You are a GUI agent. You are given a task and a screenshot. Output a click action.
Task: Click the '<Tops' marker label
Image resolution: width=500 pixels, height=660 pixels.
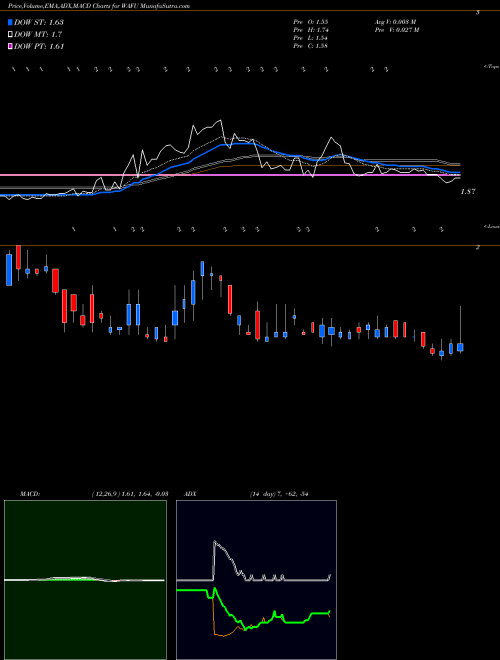click(x=492, y=67)
